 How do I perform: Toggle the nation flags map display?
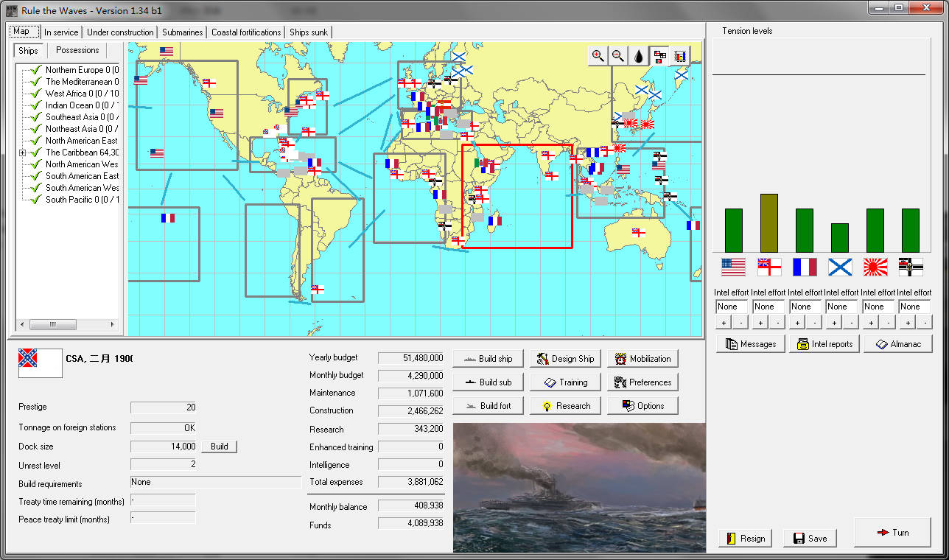[x=659, y=55]
